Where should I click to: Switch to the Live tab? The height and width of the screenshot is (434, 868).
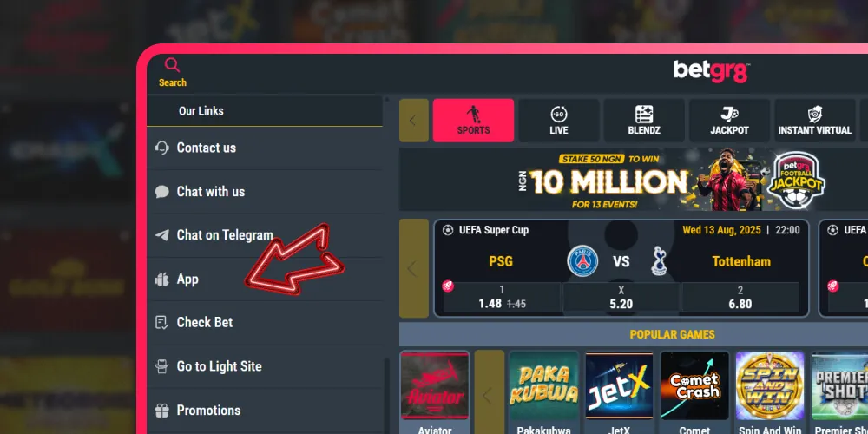558,120
